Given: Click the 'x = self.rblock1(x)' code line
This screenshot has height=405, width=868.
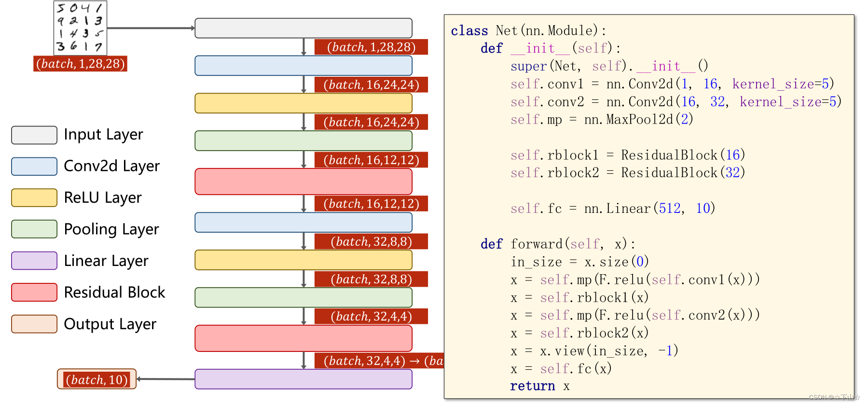Looking at the screenshot, I should pyautogui.click(x=580, y=298).
